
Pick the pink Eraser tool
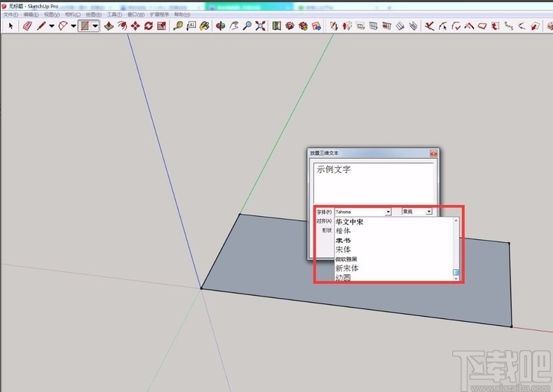(x=27, y=26)
